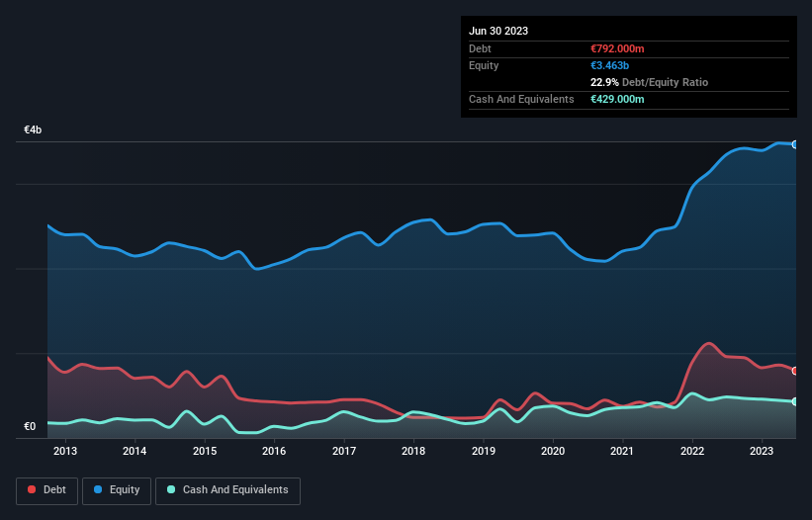Select the Debt endpoint marker on the chart
This screenshot has width=812, height=520.
click(x=795, y=371)
